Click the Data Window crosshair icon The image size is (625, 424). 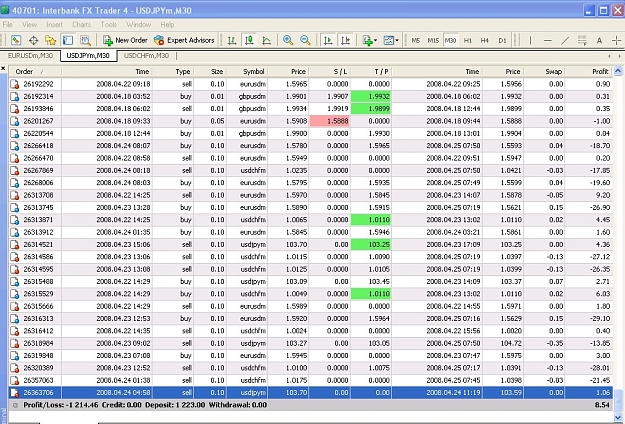click(x=33, y=40)
